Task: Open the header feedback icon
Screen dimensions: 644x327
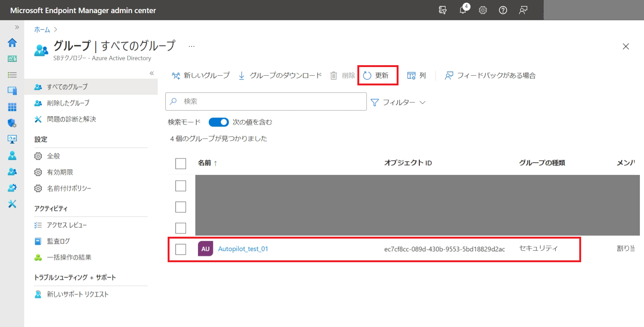Action: [x=523, y=10]
